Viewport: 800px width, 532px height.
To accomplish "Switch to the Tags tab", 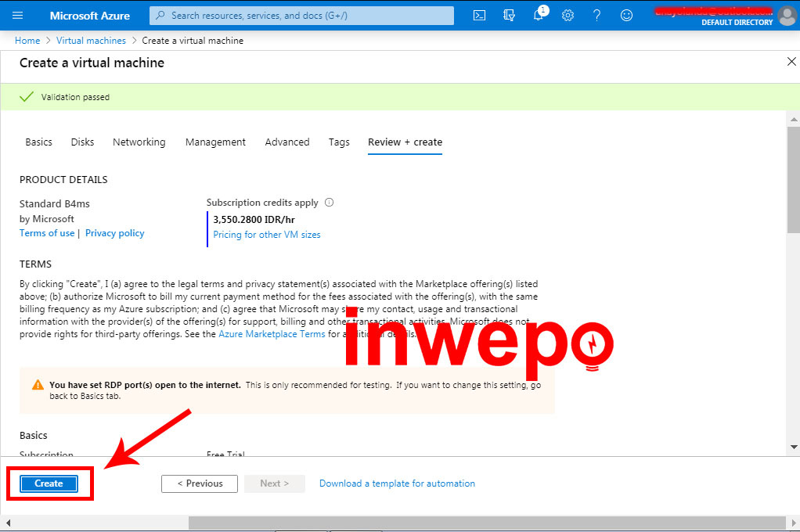I will coord(339,142).
